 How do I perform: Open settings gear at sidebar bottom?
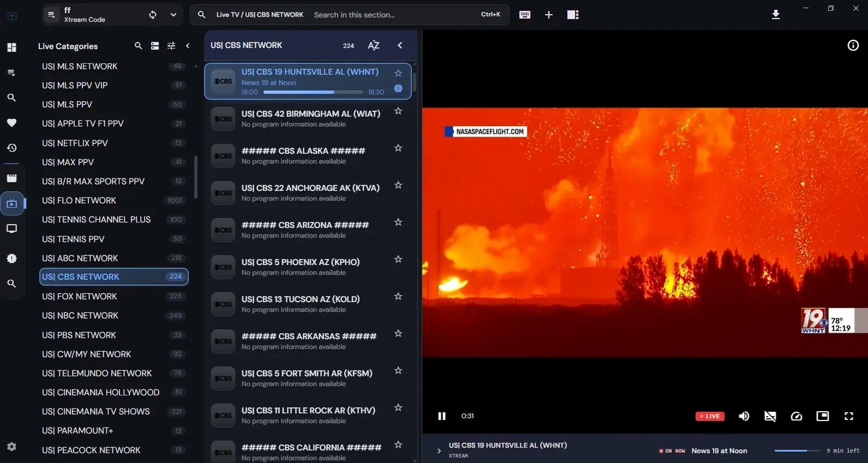[x=11, y=447]
